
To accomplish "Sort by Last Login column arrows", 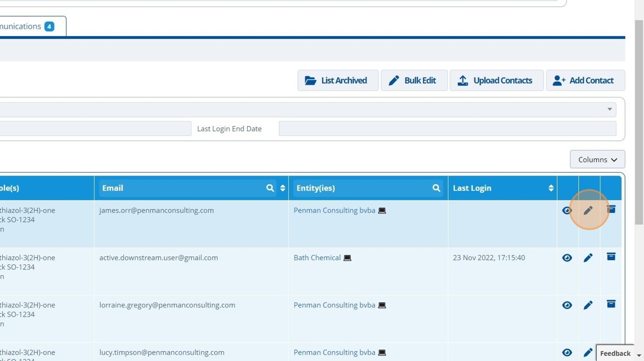I will (551, 188).
